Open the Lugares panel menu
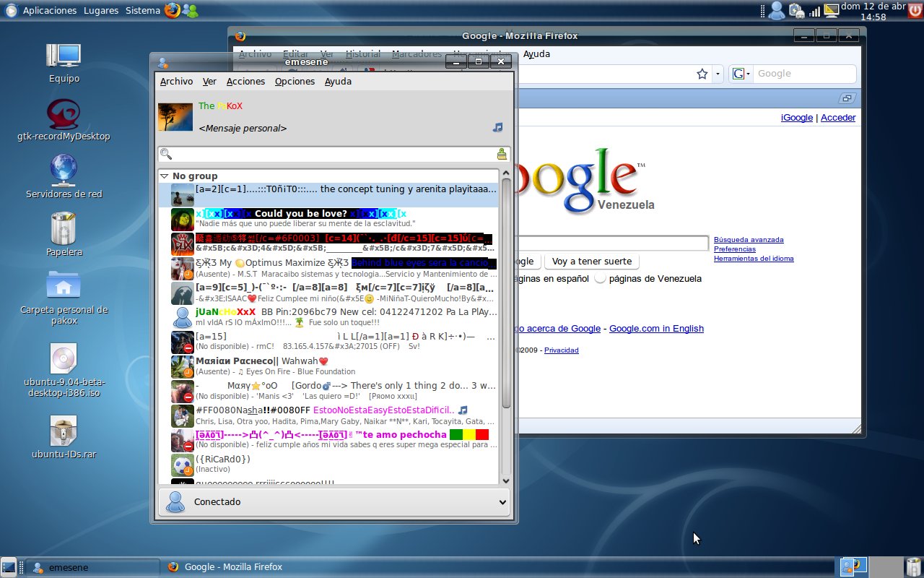The height and width of the screenshot is (578, 924). click(x=101, y=10)
